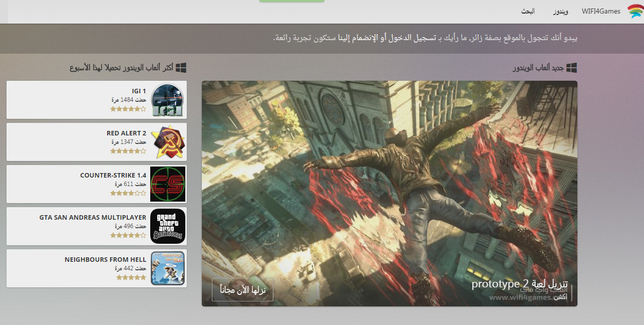
Task: Open the Counter-Strike CS icon
Action: pos(168,184)
